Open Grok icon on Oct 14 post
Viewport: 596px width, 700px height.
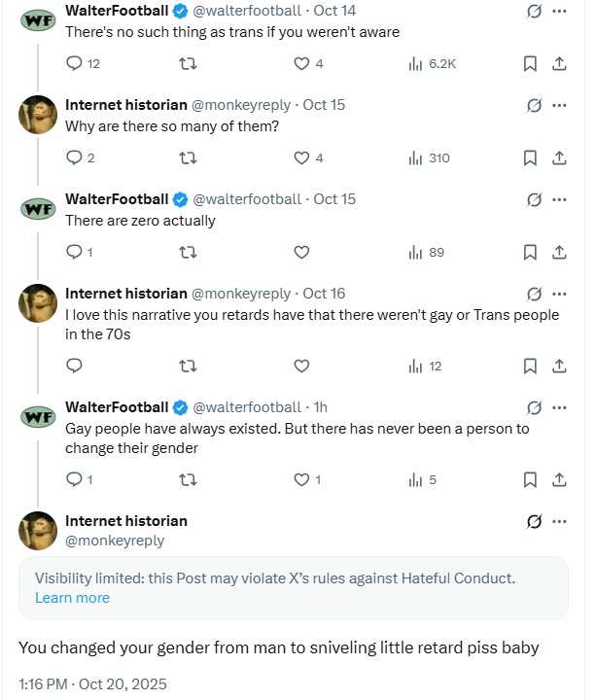pyautogui.click(x=533, y=12)
